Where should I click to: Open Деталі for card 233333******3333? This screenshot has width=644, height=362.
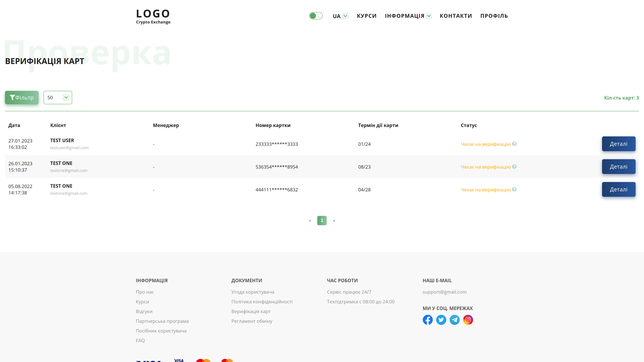point(619,144)
